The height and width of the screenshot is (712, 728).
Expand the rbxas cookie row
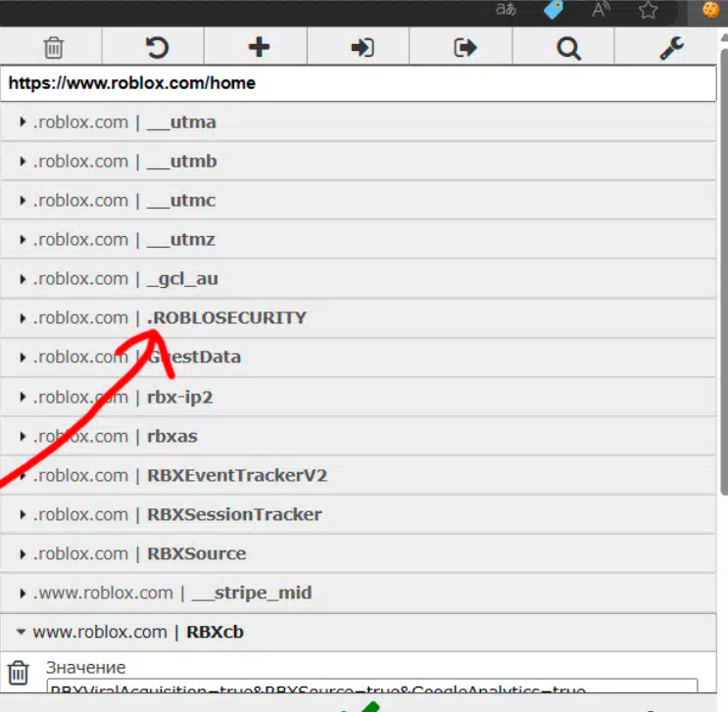[x=358, y=436]
